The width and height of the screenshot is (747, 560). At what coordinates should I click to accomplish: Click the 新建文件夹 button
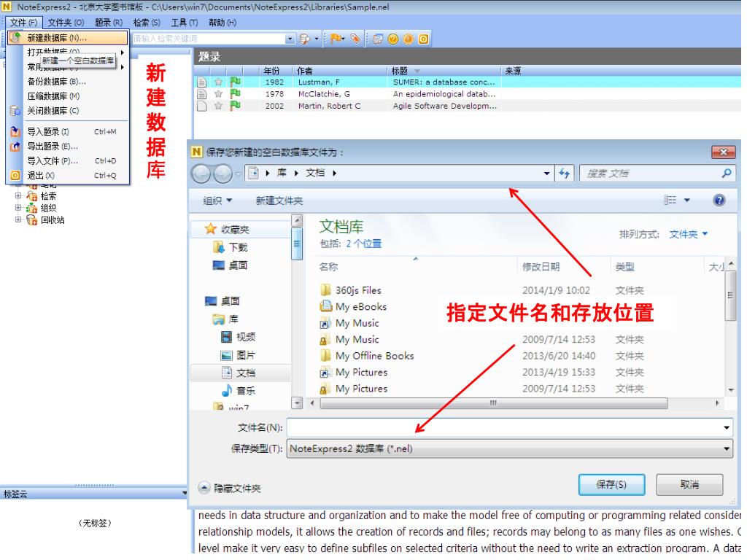click(x=279, y=201)
